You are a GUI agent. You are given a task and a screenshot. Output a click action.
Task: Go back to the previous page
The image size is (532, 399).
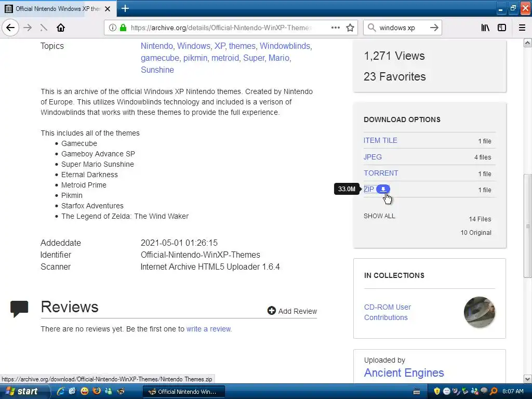10,28
